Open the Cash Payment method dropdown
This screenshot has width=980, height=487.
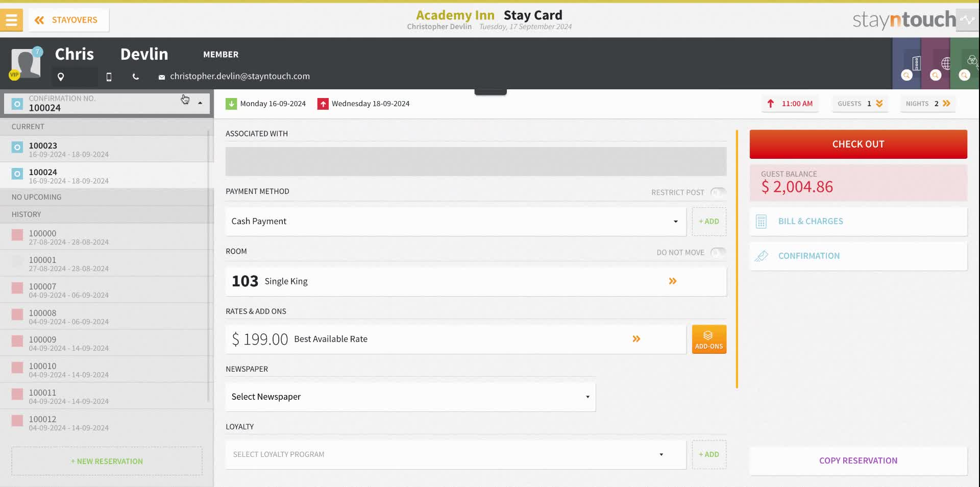coord(456,221)
